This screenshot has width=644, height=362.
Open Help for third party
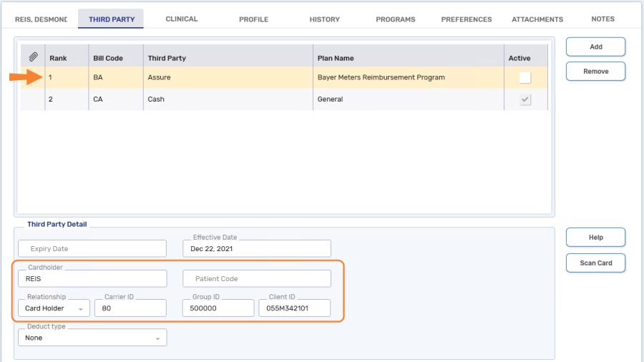click(x=595, y=238)
